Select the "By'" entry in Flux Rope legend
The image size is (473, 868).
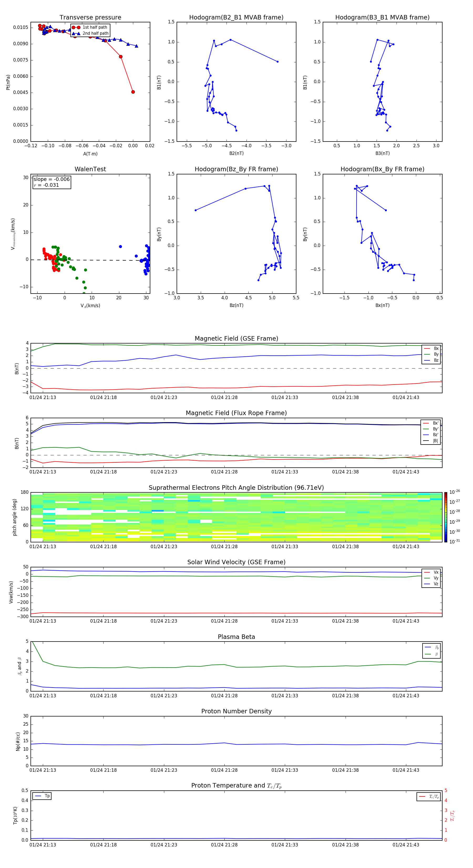431,429
